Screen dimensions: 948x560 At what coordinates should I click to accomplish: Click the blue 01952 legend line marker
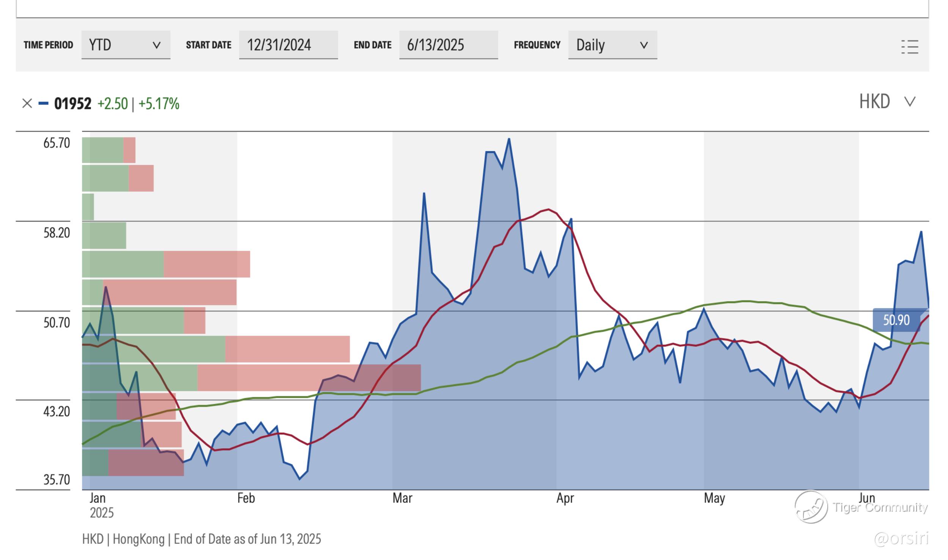tap(43, 103)
